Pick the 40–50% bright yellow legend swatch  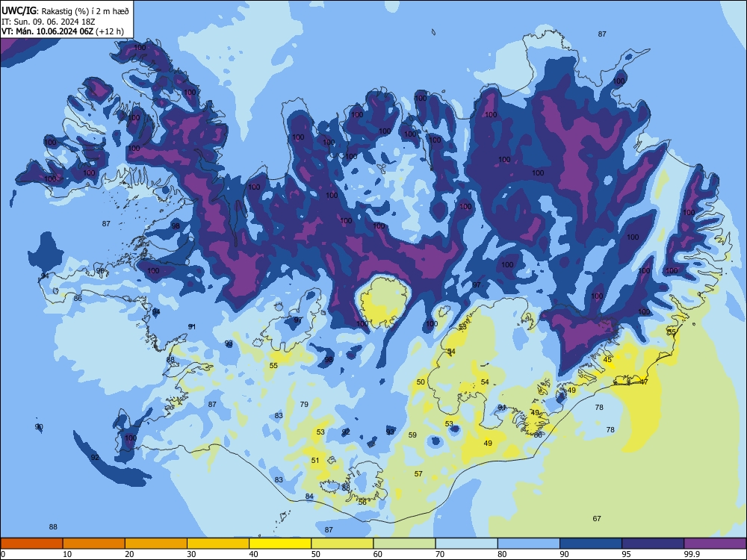point(280,544)
